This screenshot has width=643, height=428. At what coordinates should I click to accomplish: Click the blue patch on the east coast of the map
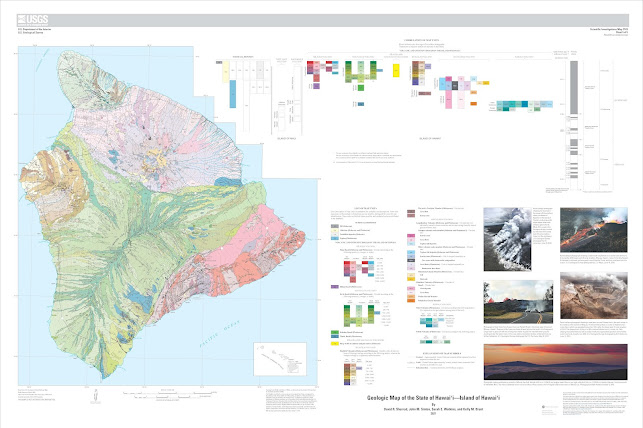tap(228, 181)
